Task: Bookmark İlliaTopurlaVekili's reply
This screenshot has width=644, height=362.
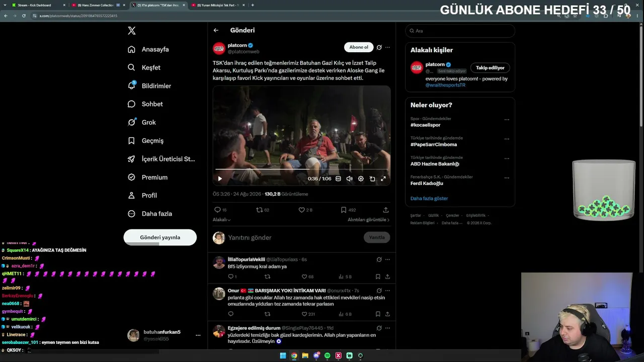Action: point(378,277)
